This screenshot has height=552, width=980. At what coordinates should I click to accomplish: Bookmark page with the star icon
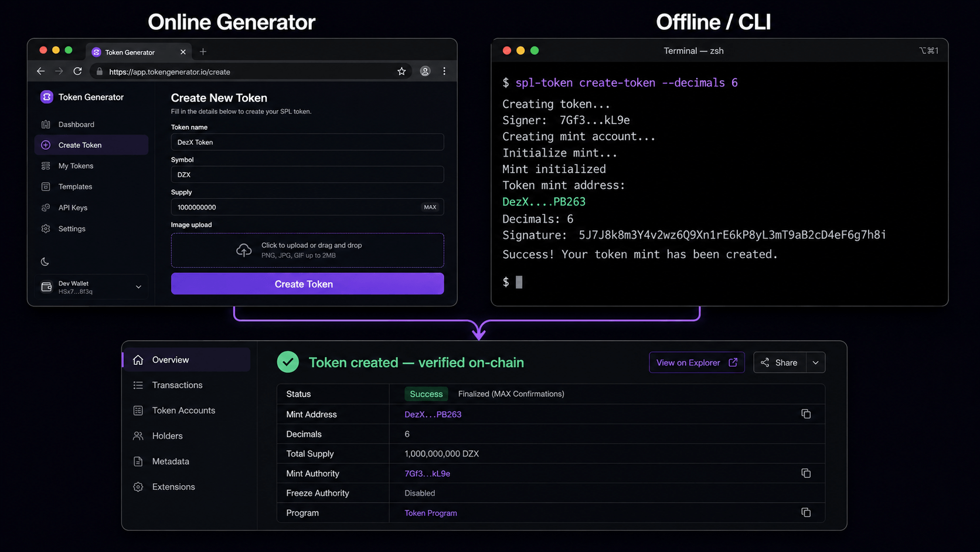(401, 71)
